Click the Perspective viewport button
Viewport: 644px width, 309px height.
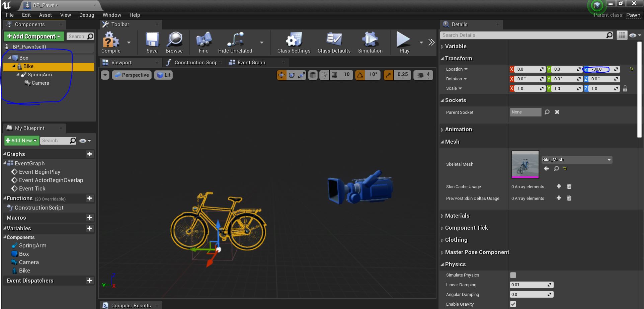click(132, 75)
